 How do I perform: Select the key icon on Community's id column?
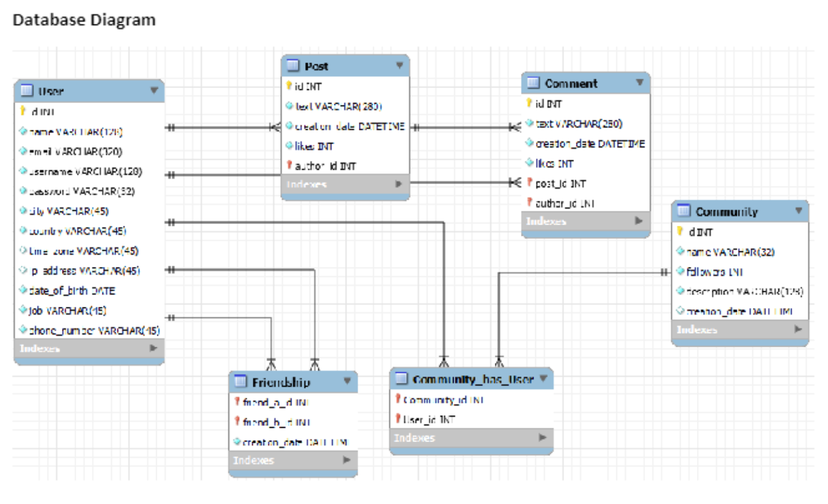[679, 232]
